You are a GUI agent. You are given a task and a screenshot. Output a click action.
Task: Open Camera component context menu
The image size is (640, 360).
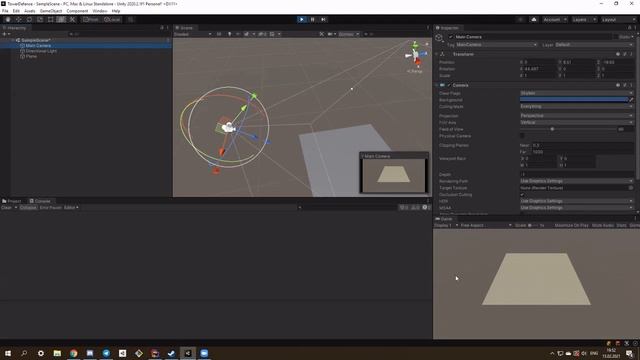pos(631,85)
